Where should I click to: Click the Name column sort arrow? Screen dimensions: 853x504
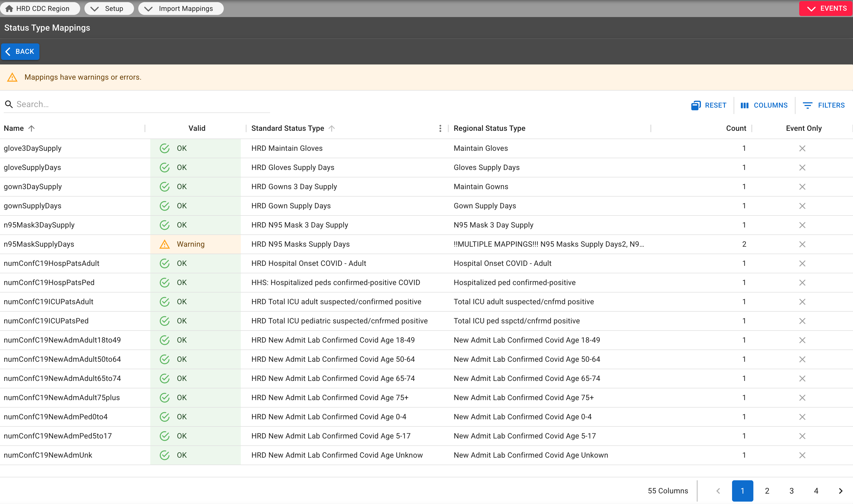32,128
